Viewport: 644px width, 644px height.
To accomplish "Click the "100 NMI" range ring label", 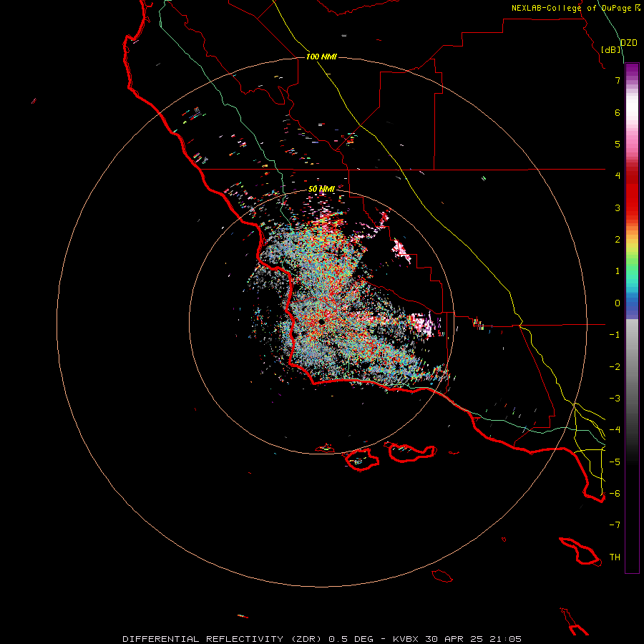I will [x=321, y=57].
